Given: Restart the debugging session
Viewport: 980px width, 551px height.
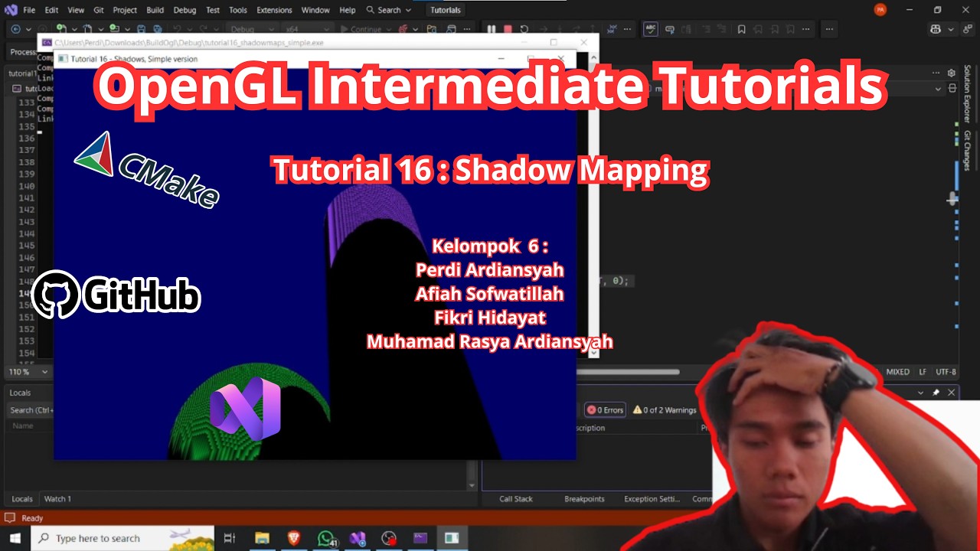Looking at the screenshot, I should (524, 29).
